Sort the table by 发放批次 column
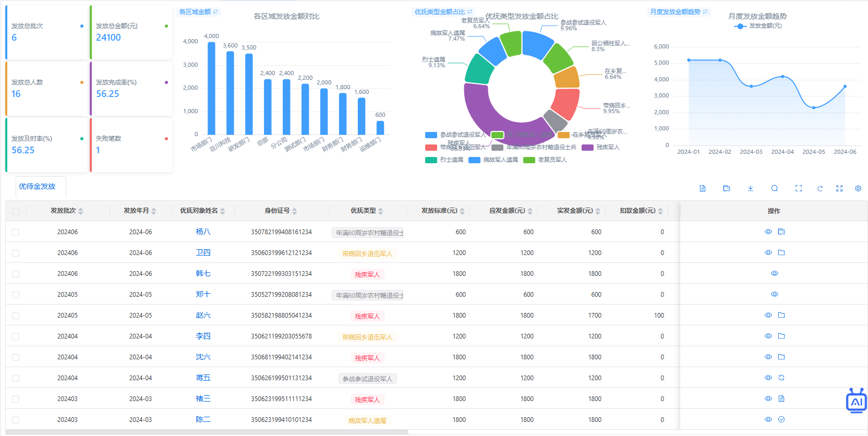This screenshot has width=868, height=436. (80, 211)
